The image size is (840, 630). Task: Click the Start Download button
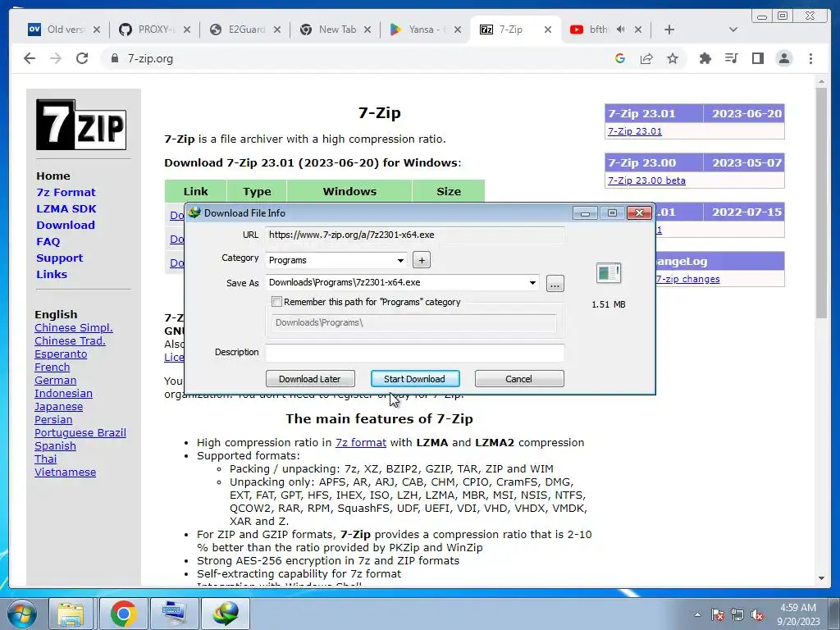[414, 379]
